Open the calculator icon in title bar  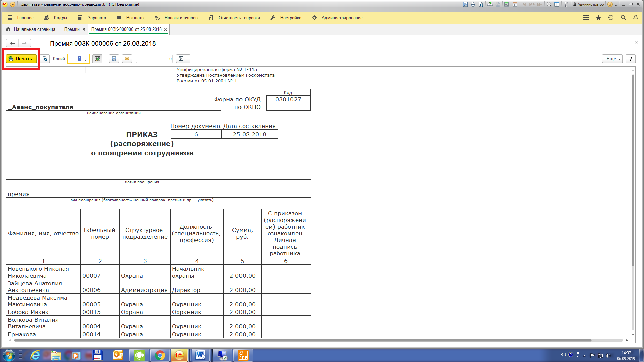coord(506,4)
